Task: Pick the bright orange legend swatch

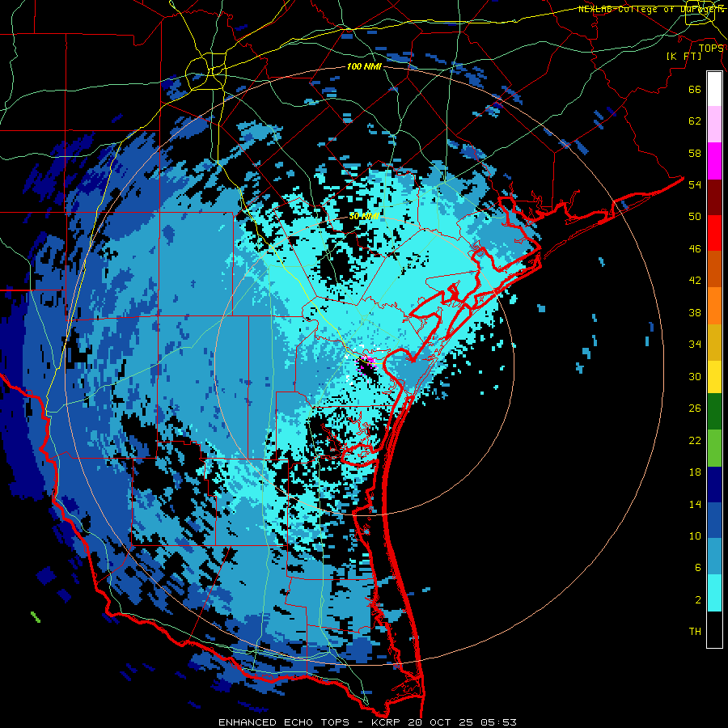Action: point(714,305)
